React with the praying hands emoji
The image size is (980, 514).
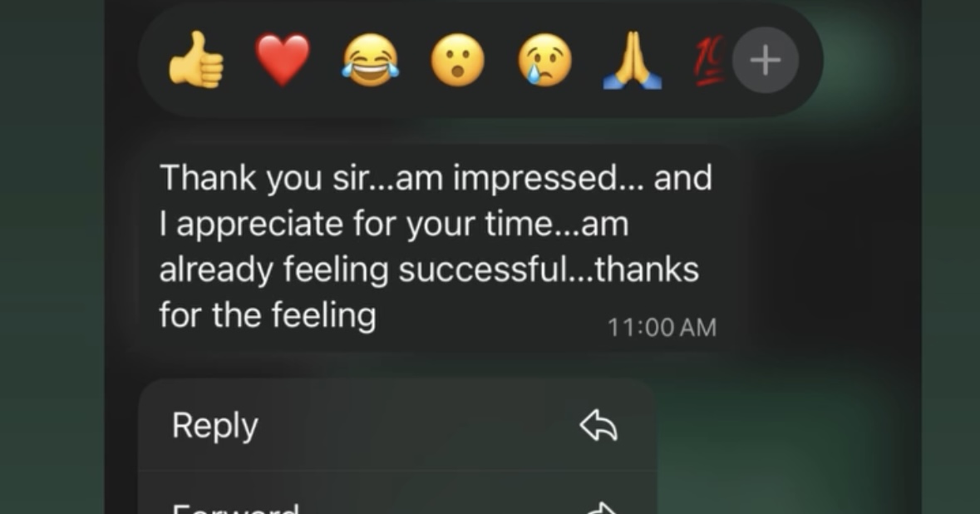[632, 60]
